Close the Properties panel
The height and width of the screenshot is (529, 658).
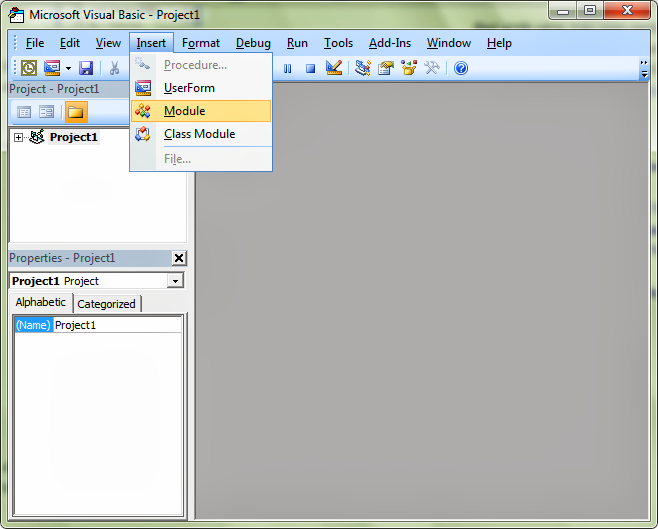[x=179, y=258]
